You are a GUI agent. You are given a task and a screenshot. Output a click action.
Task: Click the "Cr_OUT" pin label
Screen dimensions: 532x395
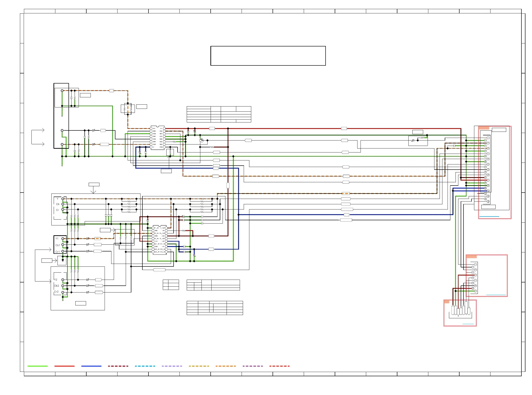click(163, 239)
